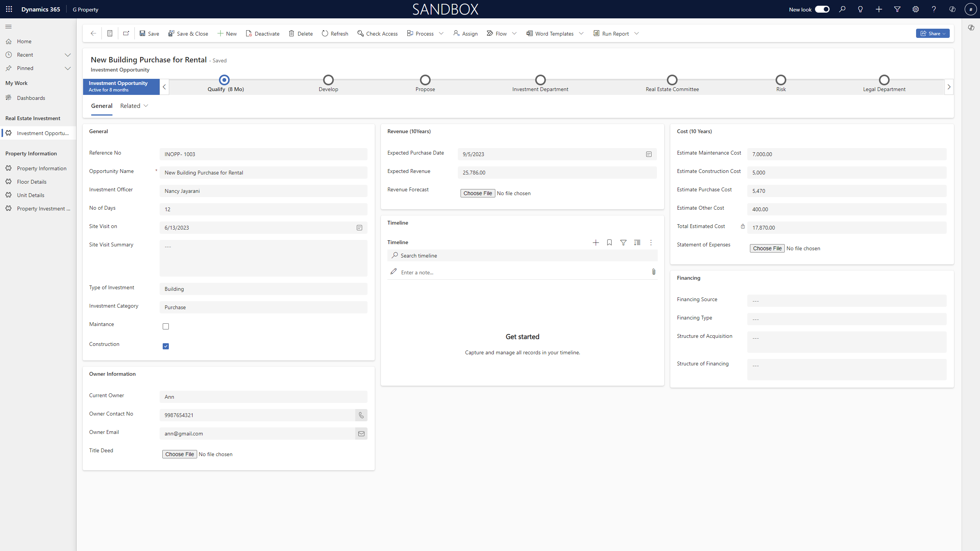
Task: Click the attachment paperclip in note box
Action: [653, 272]
